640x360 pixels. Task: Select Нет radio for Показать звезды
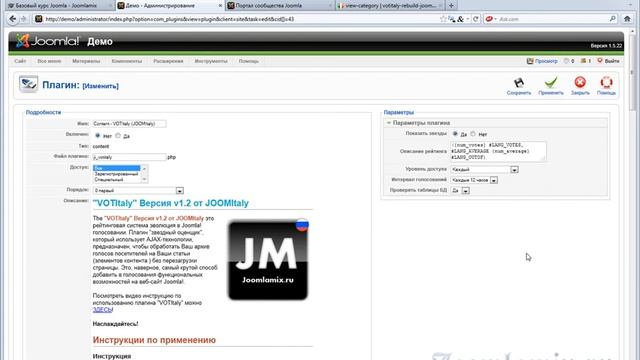point(473,134)
